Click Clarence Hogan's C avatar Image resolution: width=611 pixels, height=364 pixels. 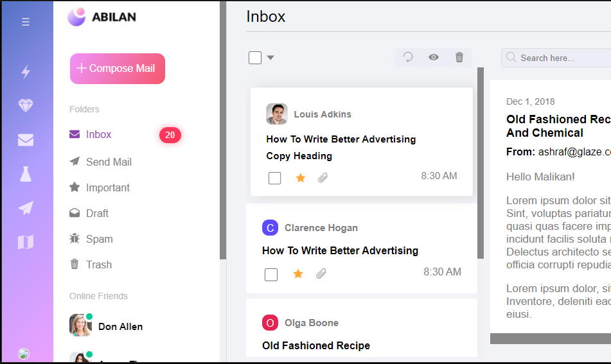coord(270,228)
